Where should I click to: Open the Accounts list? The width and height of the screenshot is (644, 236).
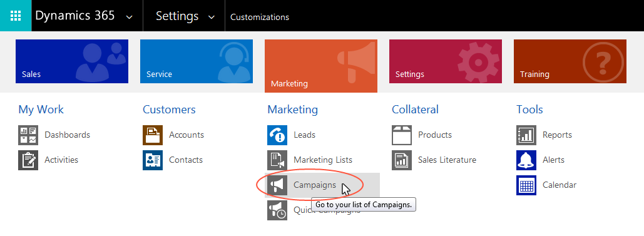(x=187, y=135)
